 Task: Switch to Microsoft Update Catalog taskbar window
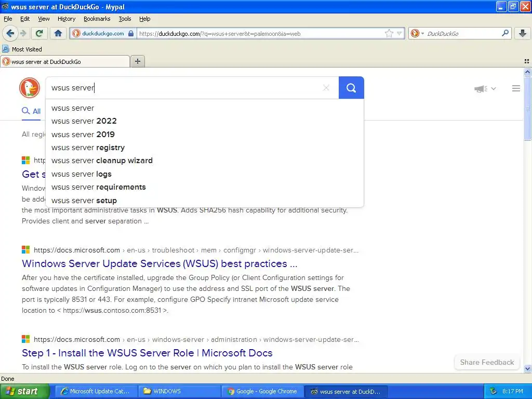coord(96,391)
